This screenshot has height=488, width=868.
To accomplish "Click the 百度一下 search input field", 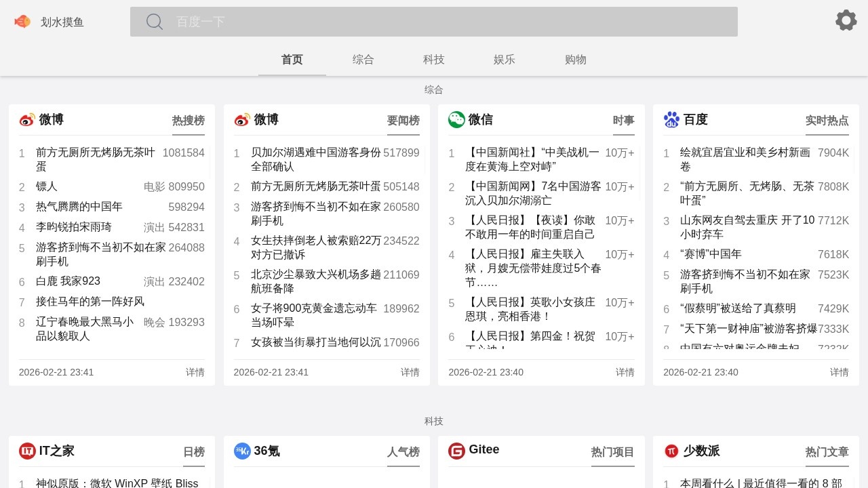I will tap(434, 22).
